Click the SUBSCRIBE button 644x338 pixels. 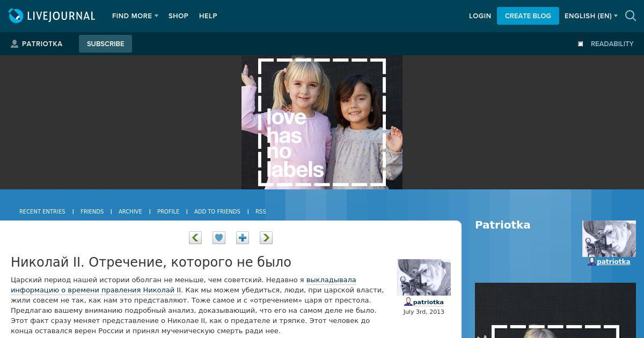coord(105,44)
